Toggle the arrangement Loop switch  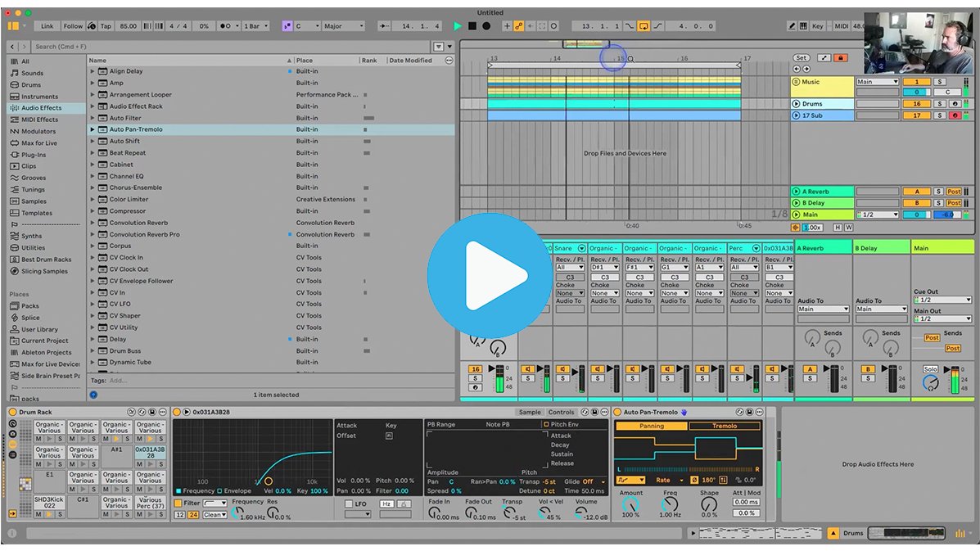[x=644, y=26]
